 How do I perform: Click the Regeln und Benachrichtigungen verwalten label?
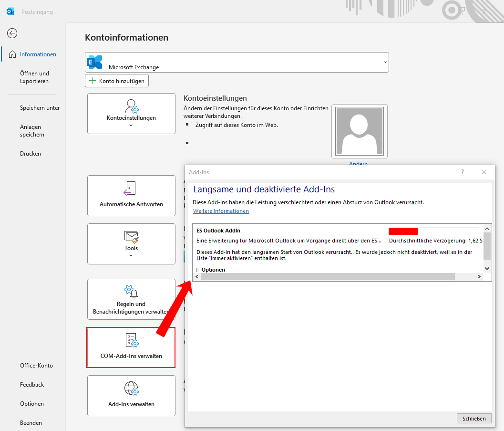click(x=131, y=308)
